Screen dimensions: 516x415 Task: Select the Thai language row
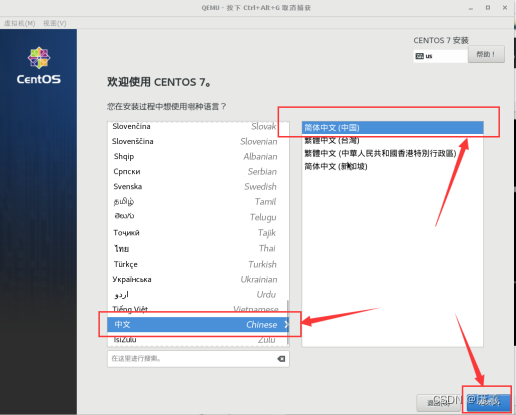click(x=198, y=248)
